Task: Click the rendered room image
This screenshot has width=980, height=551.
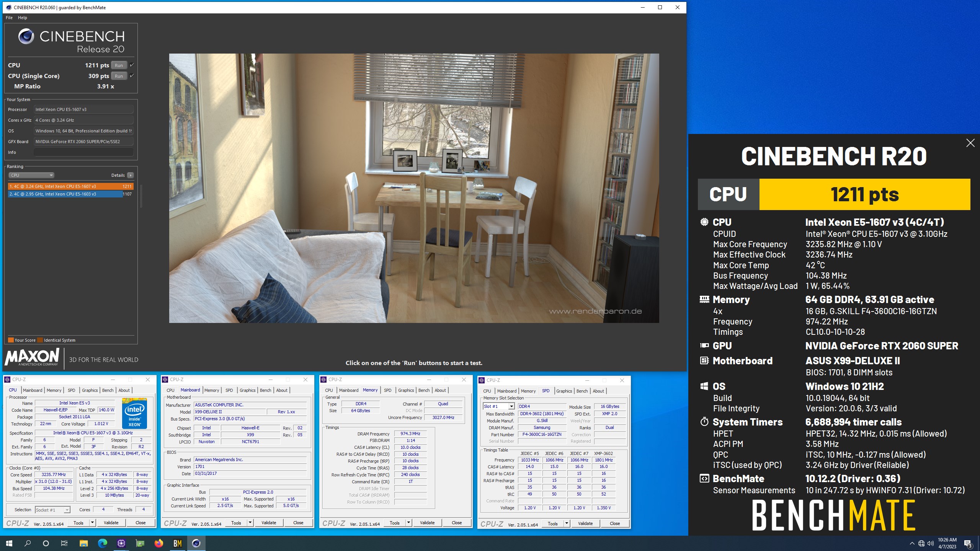Action: coord(414,188)
